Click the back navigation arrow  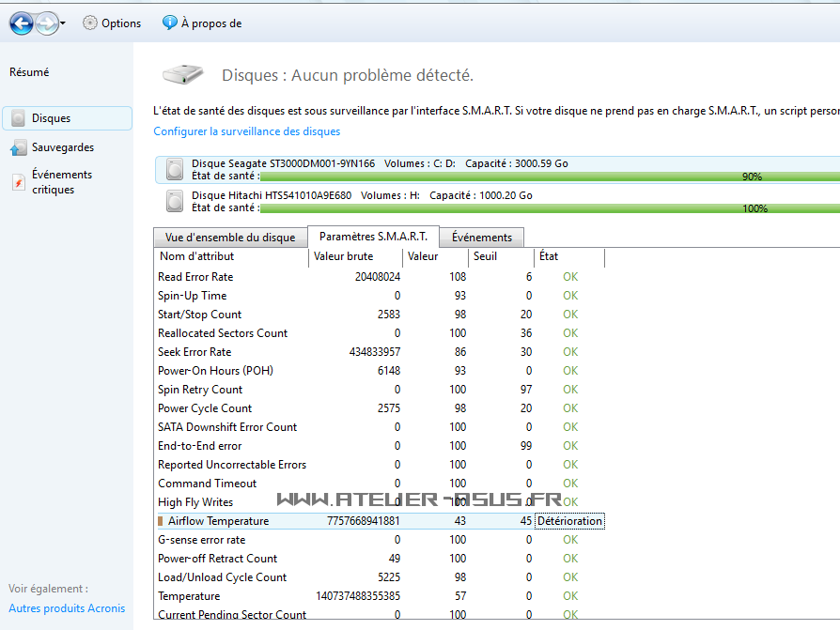[x=22, y=23]
